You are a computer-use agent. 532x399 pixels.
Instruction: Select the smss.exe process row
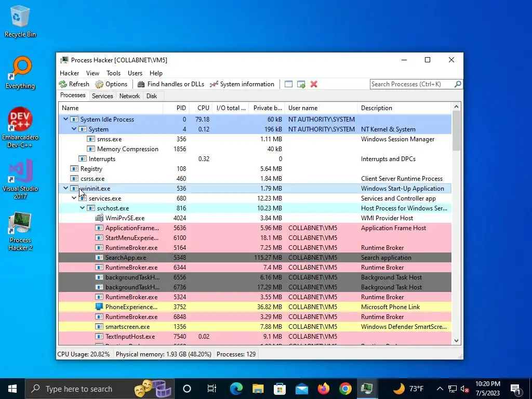255,139
